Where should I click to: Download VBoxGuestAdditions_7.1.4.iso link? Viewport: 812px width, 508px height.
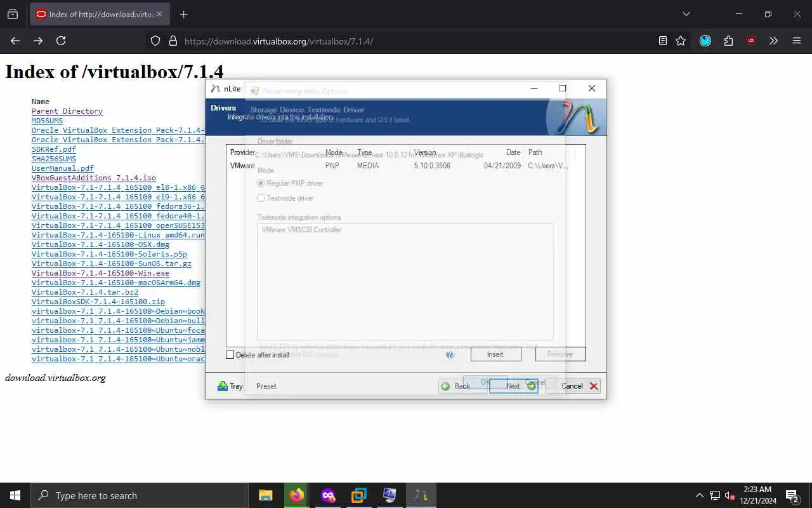tap(94, 178)
